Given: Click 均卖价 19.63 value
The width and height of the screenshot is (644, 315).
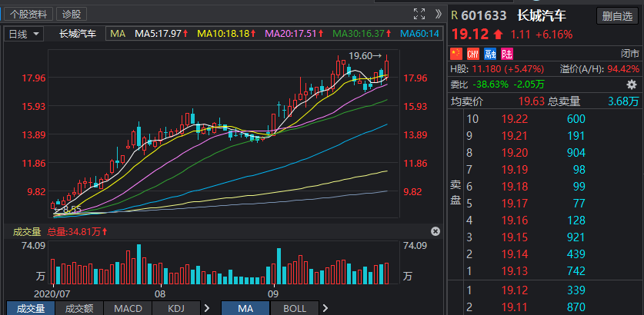Looking at the screenshot, I should point(531,101).
